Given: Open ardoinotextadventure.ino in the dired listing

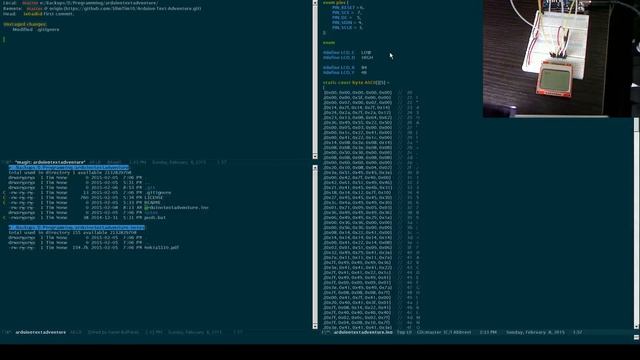Looking at the screenshot, I should pos(176,207).
